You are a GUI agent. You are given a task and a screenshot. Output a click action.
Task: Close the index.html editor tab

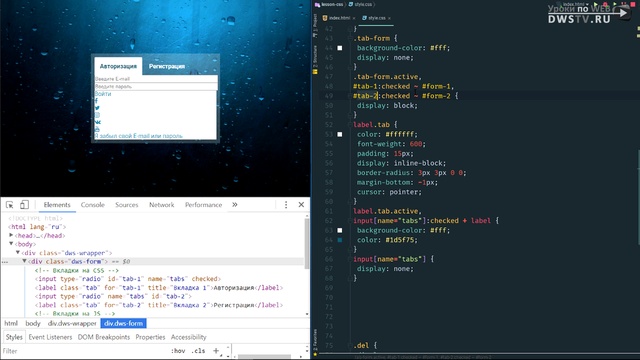click(x=354, y=18)
